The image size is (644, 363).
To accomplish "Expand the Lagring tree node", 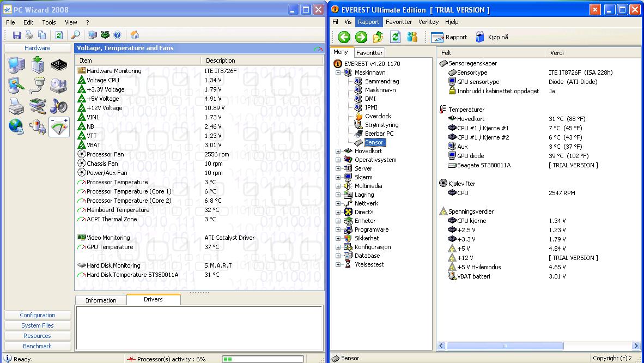I will (338, 195).
